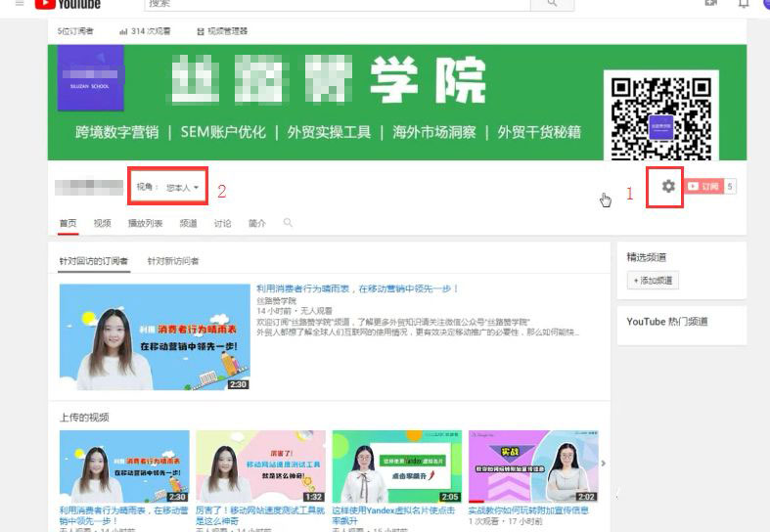The image size is (770, 532).
Task: Click YouTube 热门频道 heading
Action: 667,322
